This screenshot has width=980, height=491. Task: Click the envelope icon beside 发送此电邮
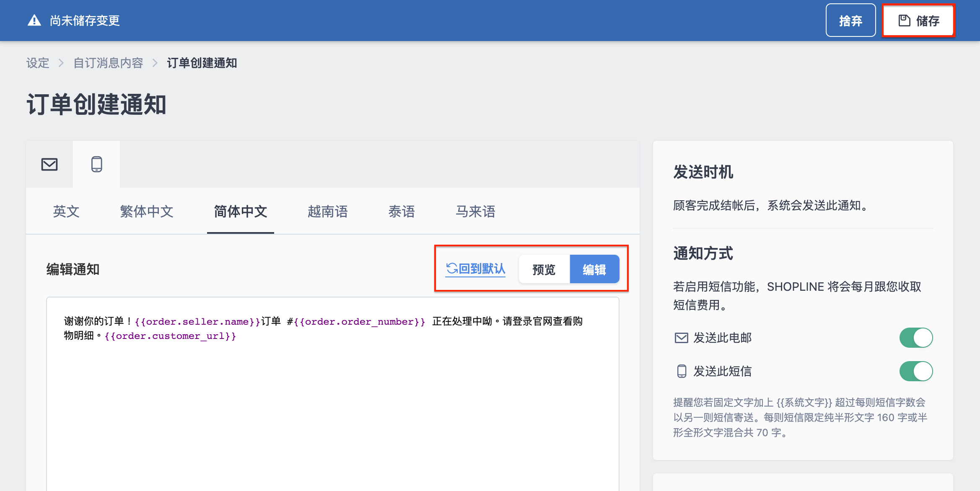(682, 338)
